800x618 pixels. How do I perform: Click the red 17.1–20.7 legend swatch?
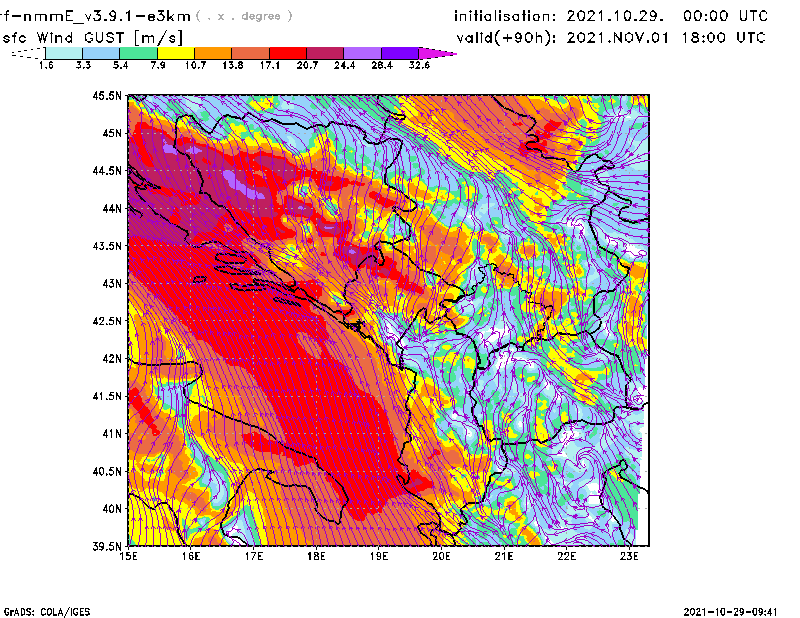[288, 53]
